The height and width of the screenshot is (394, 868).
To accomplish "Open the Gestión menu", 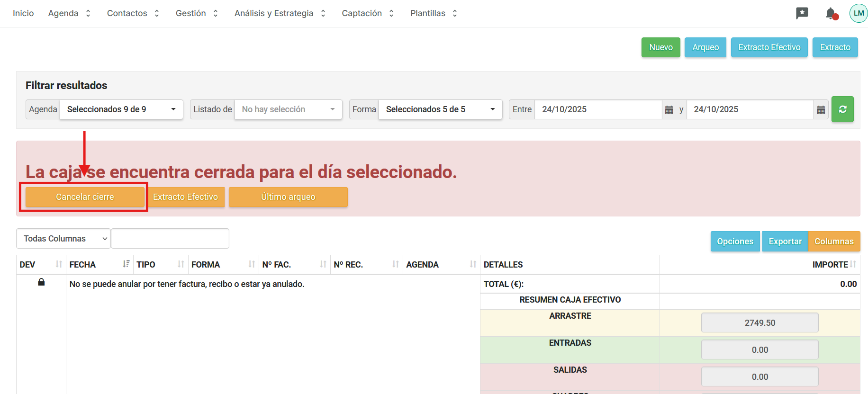I will [197, 13].
